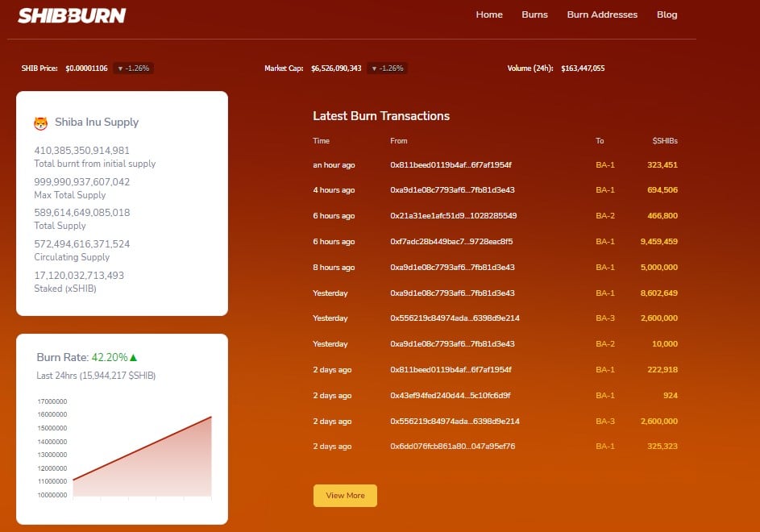Click the Time column header
The image size is (760, 532).
point(321,140)
